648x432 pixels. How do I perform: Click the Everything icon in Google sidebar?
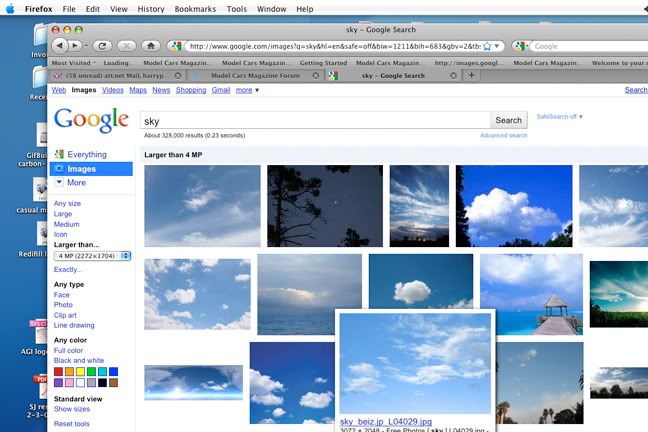(x=60, y=154)
